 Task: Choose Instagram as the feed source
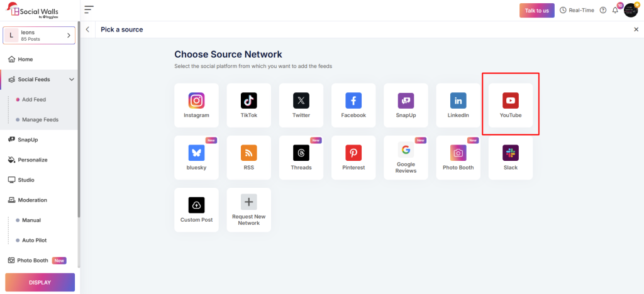point(196,105)
